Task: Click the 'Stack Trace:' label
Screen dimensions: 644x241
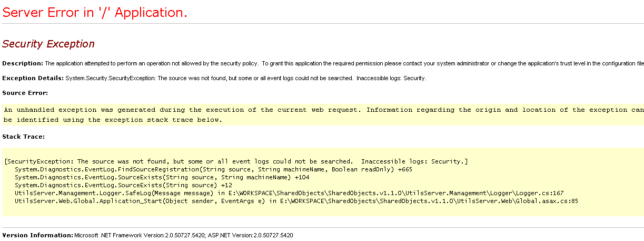Action: point(23,137)
